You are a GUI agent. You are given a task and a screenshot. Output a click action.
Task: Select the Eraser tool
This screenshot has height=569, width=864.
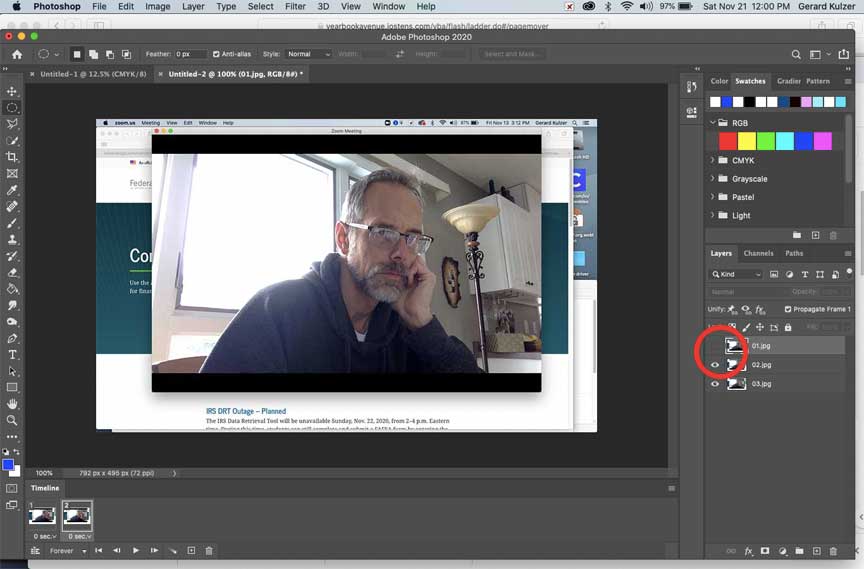click(12, 273)
